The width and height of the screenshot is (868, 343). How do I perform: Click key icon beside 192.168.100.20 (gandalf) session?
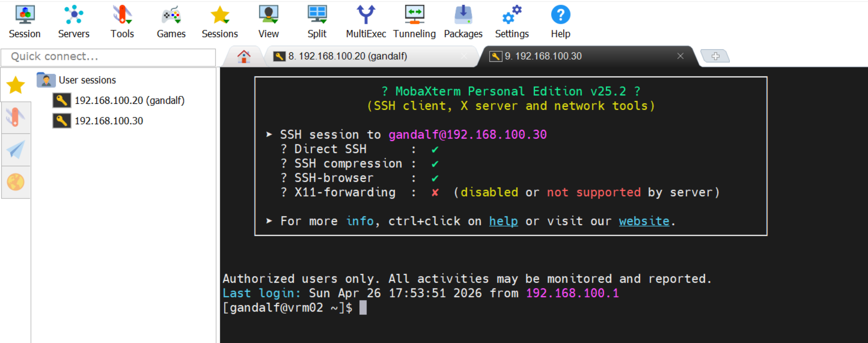[x=62, y=100]
